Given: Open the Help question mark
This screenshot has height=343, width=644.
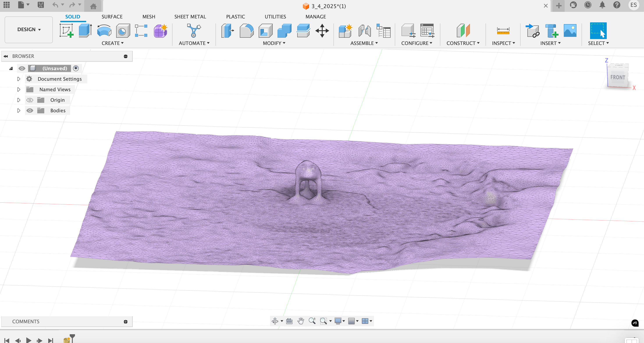Looking at the screenshot, I should point(617,5).
